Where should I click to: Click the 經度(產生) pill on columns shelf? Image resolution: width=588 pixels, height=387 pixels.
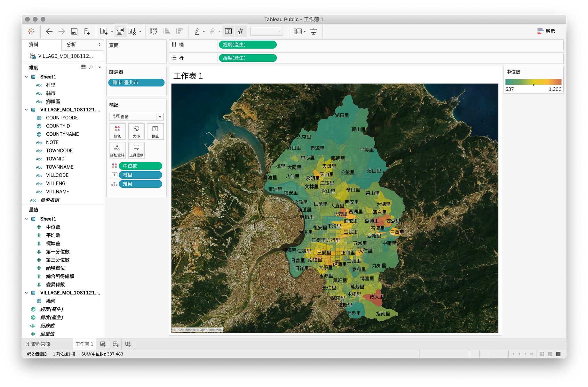pyautogui.click(x=248, y=45)
